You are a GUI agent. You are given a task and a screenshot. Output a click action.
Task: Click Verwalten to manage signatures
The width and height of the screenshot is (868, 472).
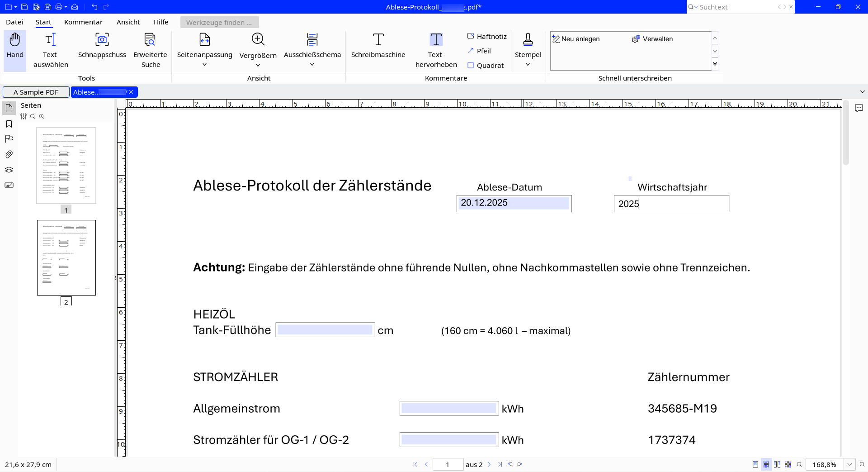point(652,39)
